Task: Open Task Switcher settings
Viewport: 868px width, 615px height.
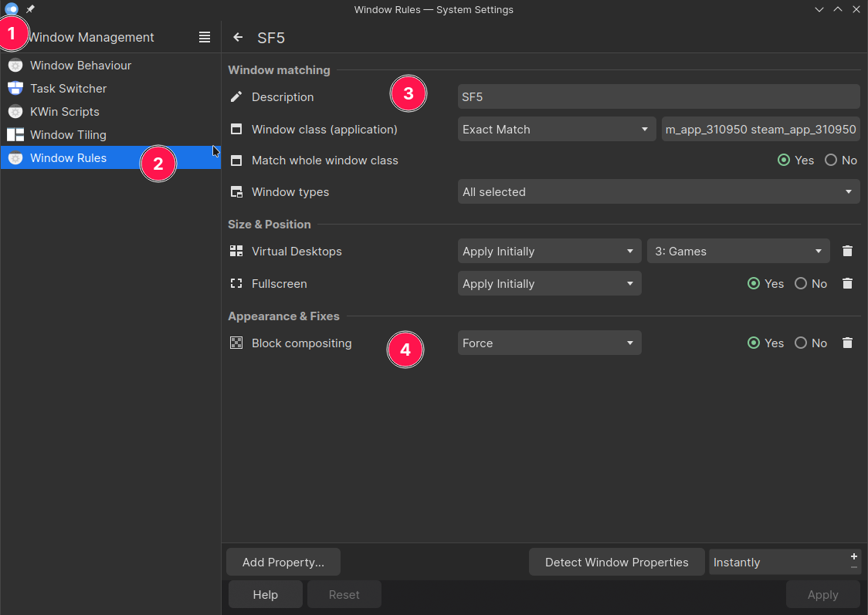Action: (110, 89)
